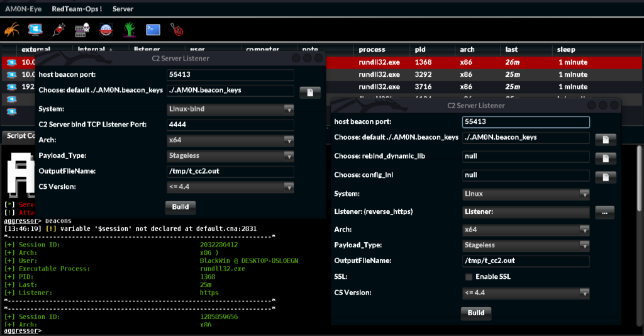Viewport: 644px width, 336px height.
Task: Click the Windows monitor toolbar icon
Action: (35, 29)
